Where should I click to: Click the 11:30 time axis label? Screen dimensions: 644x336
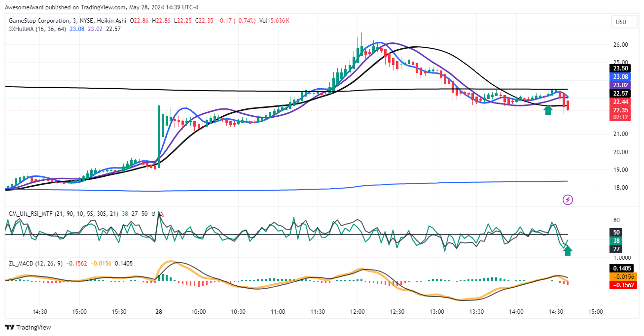318,312
